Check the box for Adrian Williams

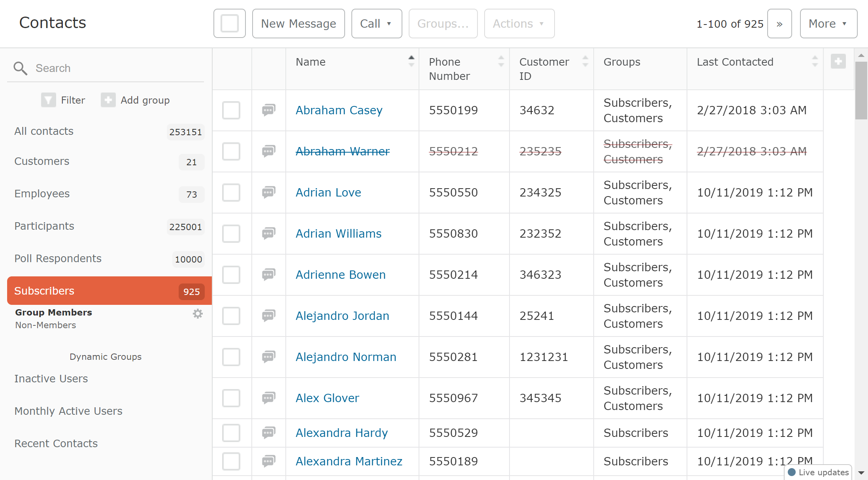[231, 234]
